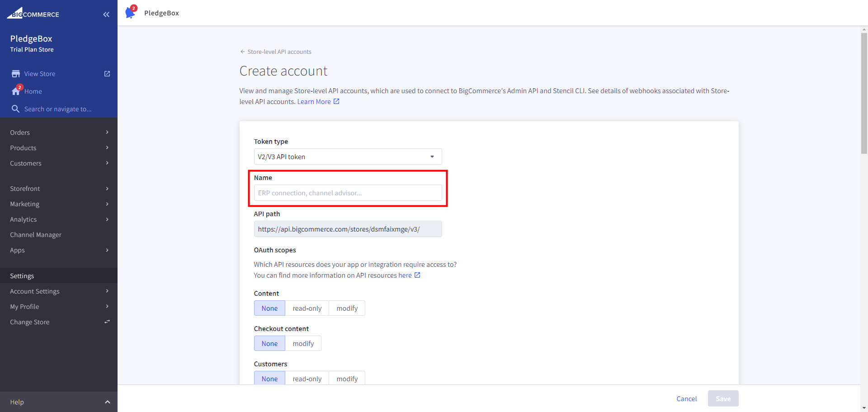Screen dimensions: 868x412
Task: Click the scrollbar down arrow
Action: [x=864, y=408]
